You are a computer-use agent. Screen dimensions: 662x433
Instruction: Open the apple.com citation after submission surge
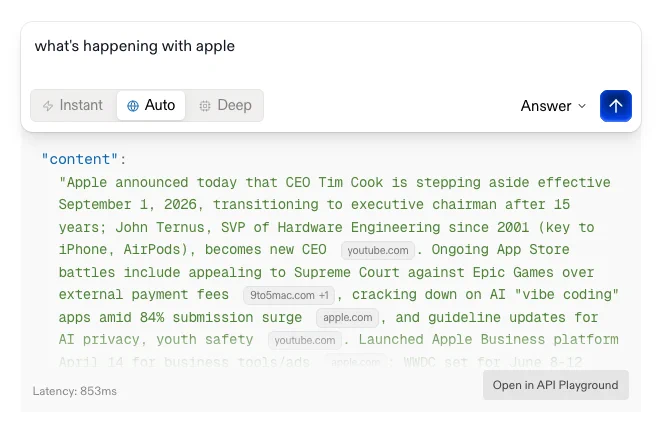(347, 317)
